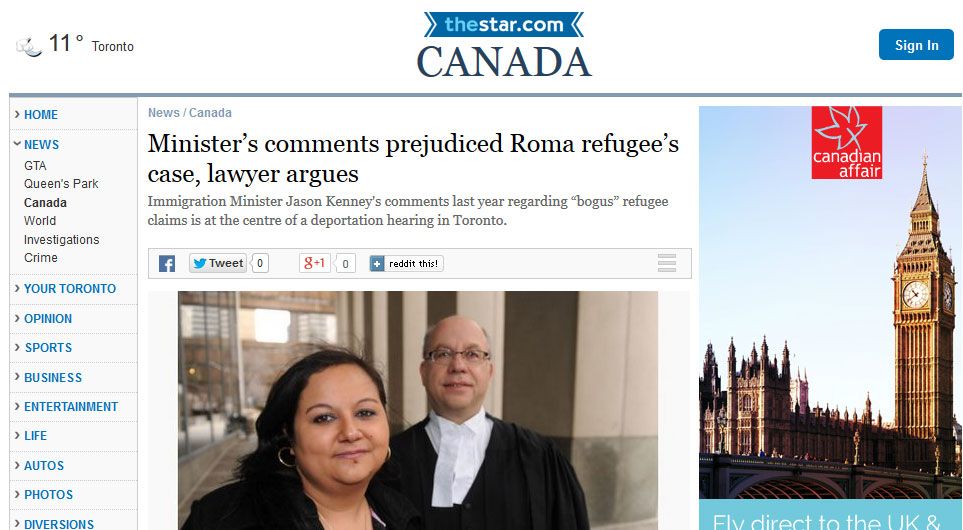Click the Google +1 button

(314, 263)
